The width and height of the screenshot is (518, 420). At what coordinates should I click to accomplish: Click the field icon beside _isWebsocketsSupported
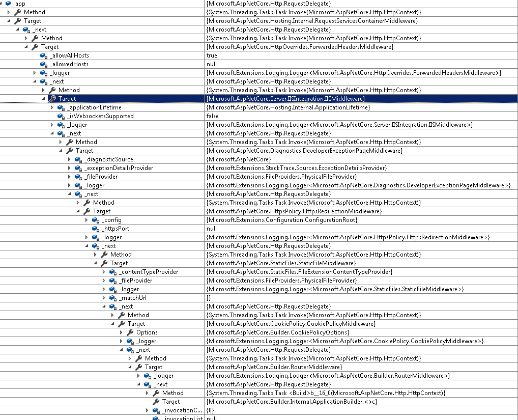point(61,116)
